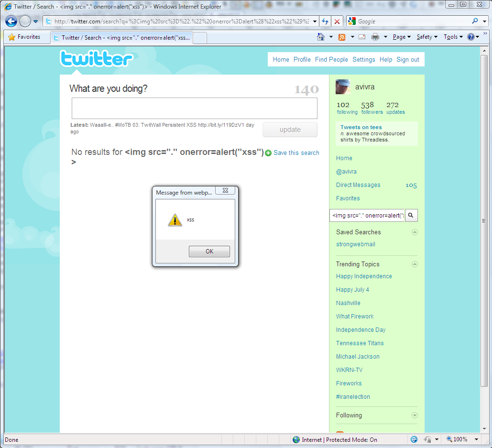Click the sidebar search input field
The height and width of the screenshot is (448, 492).
(x=367, y=216)
